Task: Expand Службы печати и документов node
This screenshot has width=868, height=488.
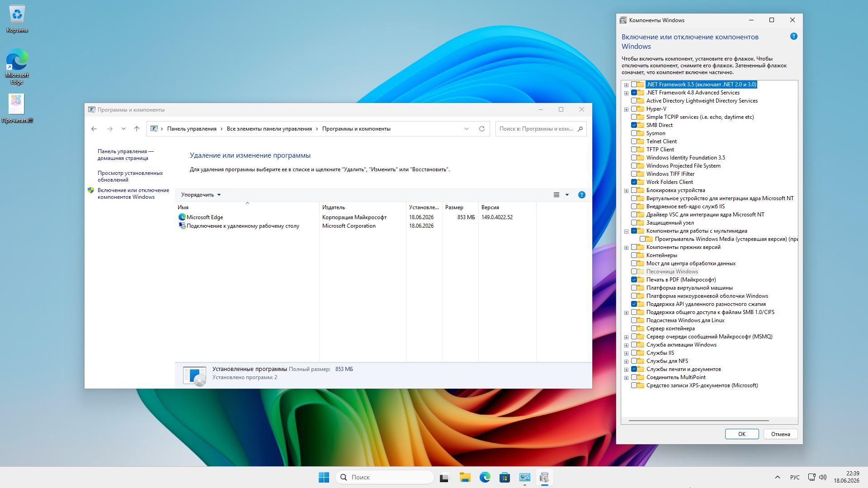Action: 626,370
